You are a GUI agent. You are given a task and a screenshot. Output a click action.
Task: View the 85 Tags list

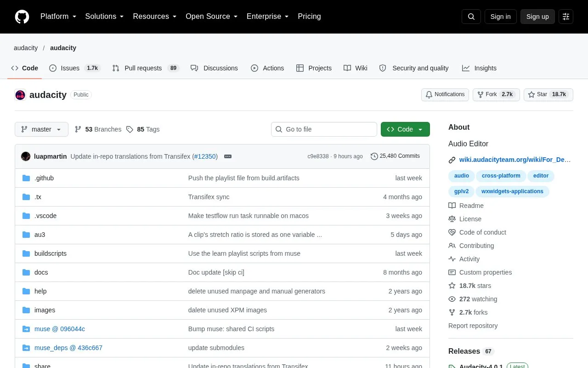coord(143,129)
